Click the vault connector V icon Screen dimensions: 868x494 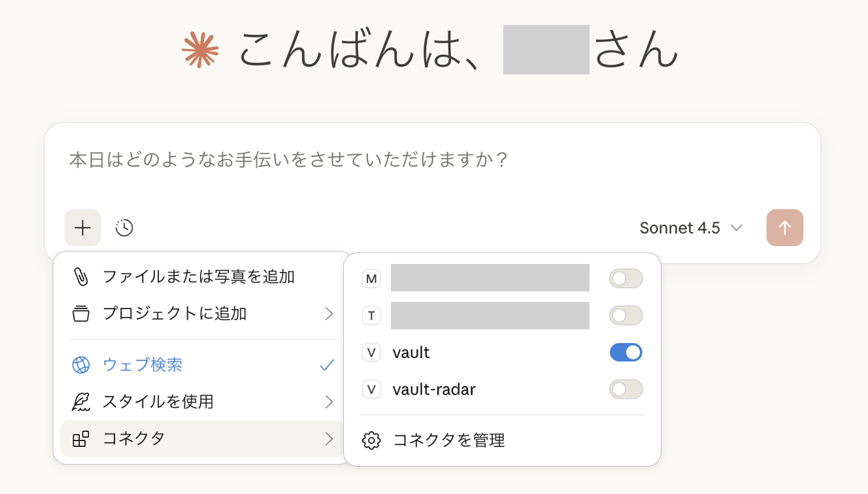(371, 353)
